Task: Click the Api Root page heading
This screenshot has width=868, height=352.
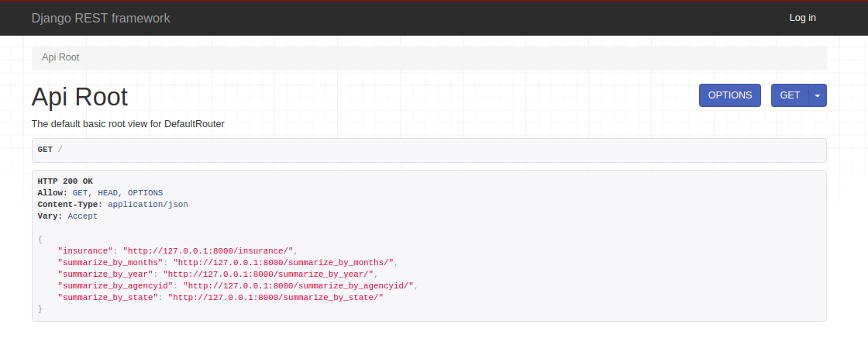Action: pyautogui.click(x=80, y=97)
